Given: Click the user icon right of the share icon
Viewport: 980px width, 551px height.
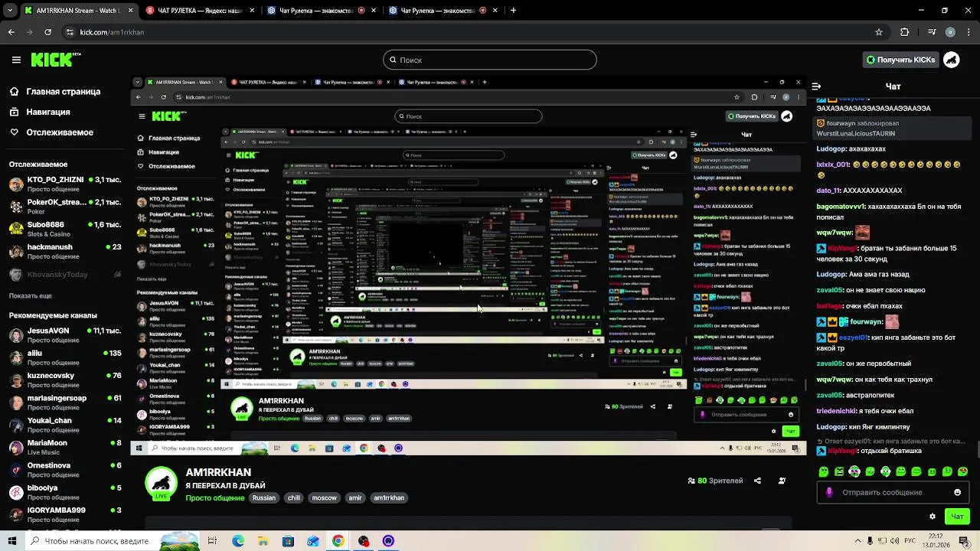Looking at the screenshot, I should pyautogui.click(x=782, y=481).
